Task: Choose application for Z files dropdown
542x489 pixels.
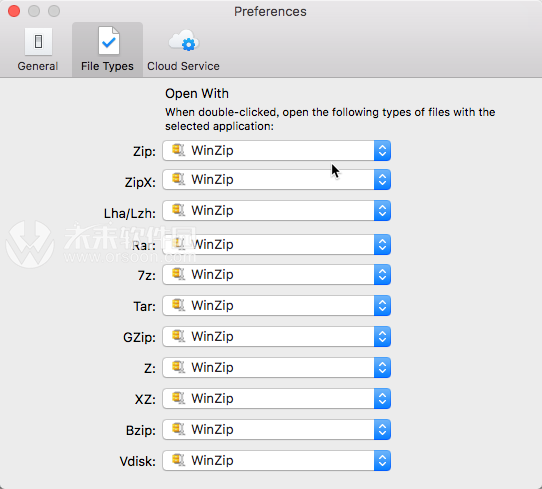Action: (277, 367)
